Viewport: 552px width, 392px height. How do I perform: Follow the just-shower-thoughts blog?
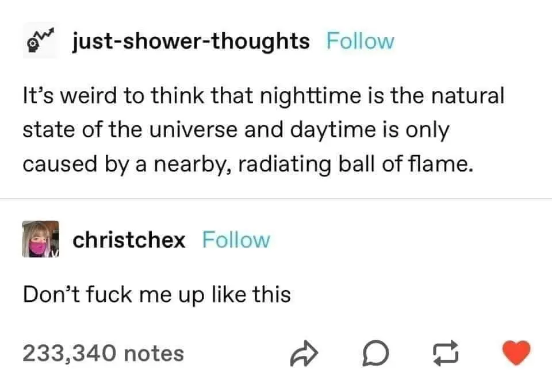click(x=360, y=41)
